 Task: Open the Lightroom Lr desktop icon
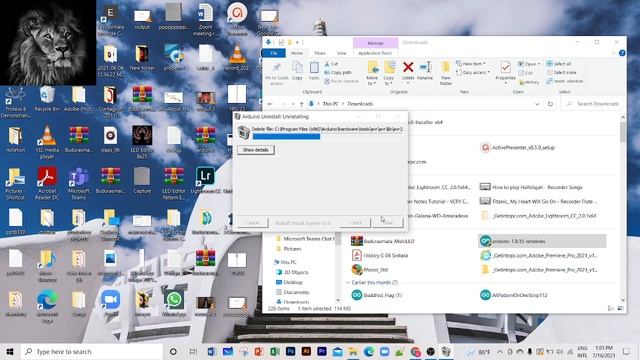click(x=205, y=180)
